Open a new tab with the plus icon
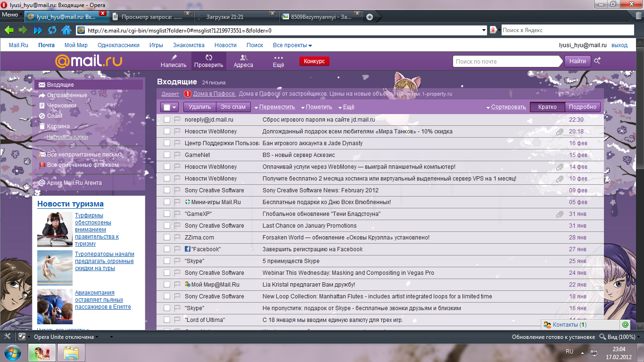The height and width of the screenshot is (362, 644). (370, 17)
